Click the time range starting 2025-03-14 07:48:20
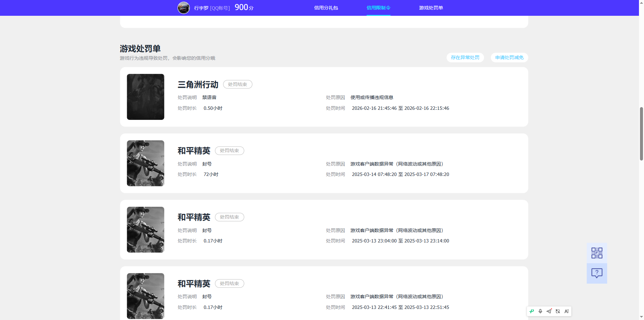The image size is (644, 320). pyautogui.click(x=400, y=174)
